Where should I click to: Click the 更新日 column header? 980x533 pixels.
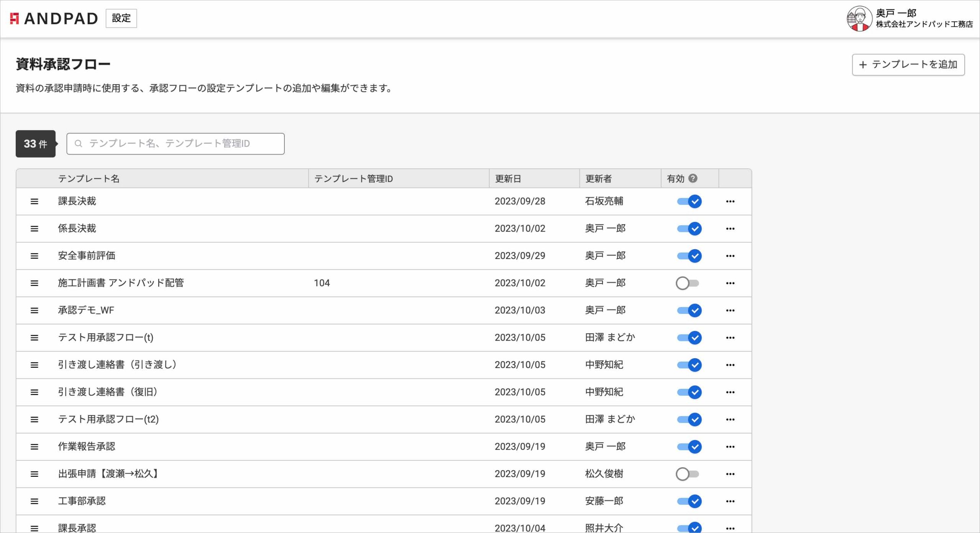click(x=508, y=179)
